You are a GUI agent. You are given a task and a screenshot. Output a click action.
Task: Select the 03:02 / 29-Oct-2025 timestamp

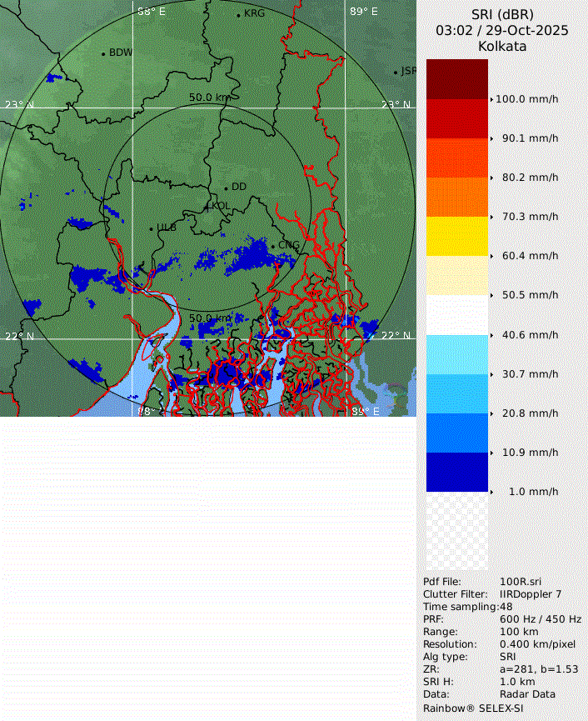click(502, 30)
